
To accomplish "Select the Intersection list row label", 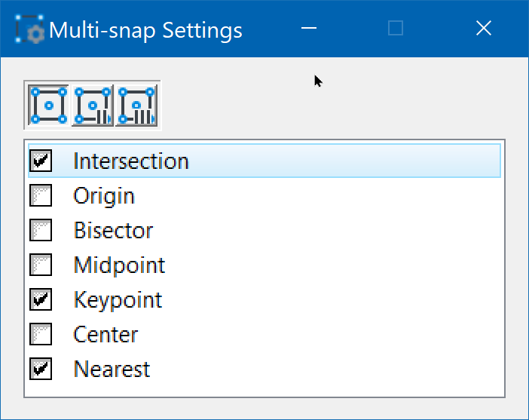I will click(131, 161).
